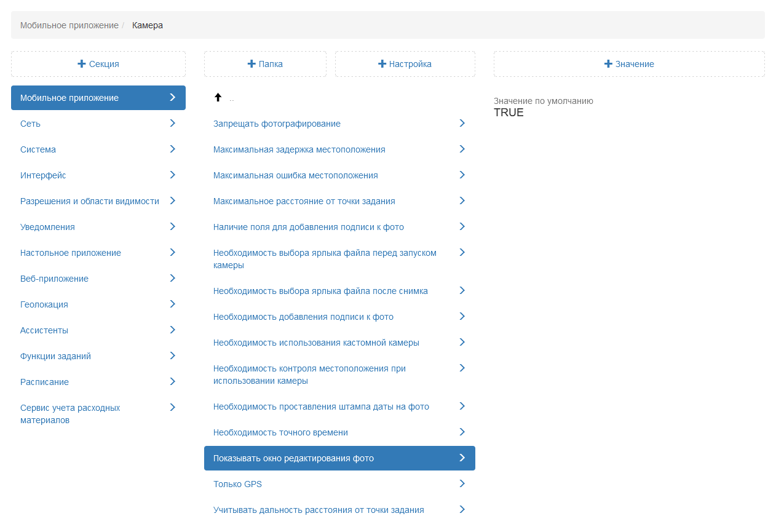Image resolution: width=776 pixels, height=532 pixels.
Task: Open Наличие поля для добавления подписи
Action: 339,227
